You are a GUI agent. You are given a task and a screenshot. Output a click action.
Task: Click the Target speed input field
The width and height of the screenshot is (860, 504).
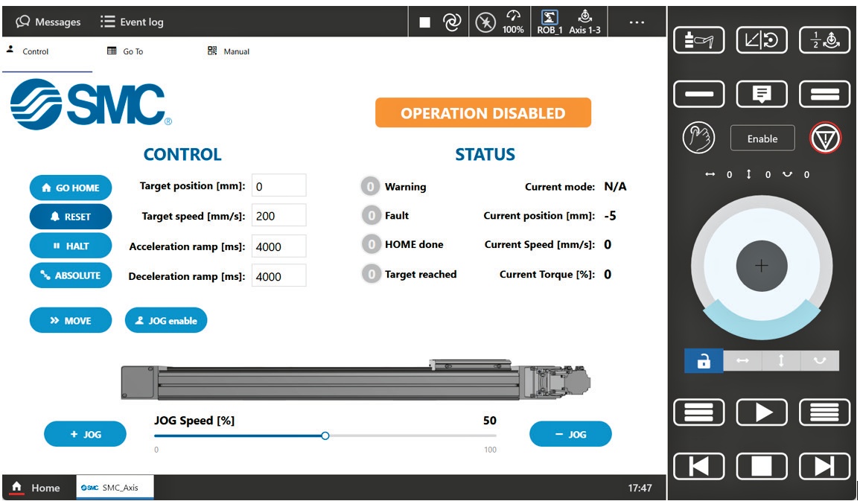click(x=278, y=216)
